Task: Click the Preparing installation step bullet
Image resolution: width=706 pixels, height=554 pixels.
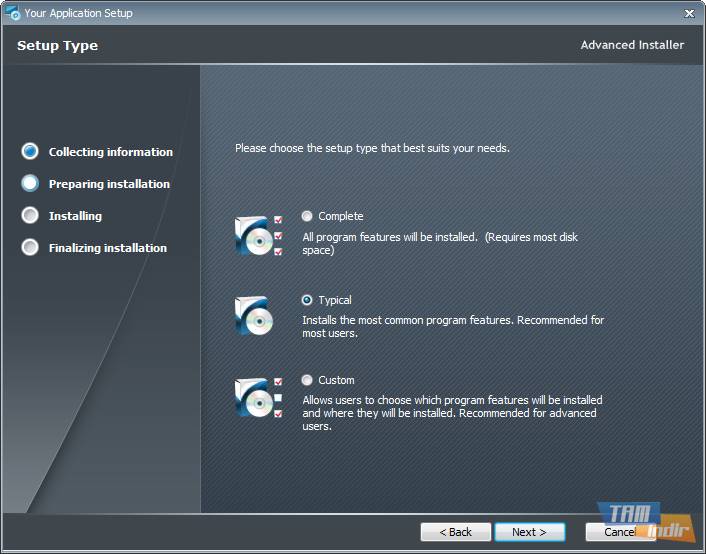Action: (30, 184)
